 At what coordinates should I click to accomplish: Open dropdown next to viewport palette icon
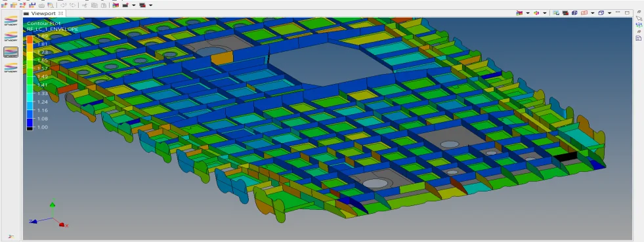528,13
